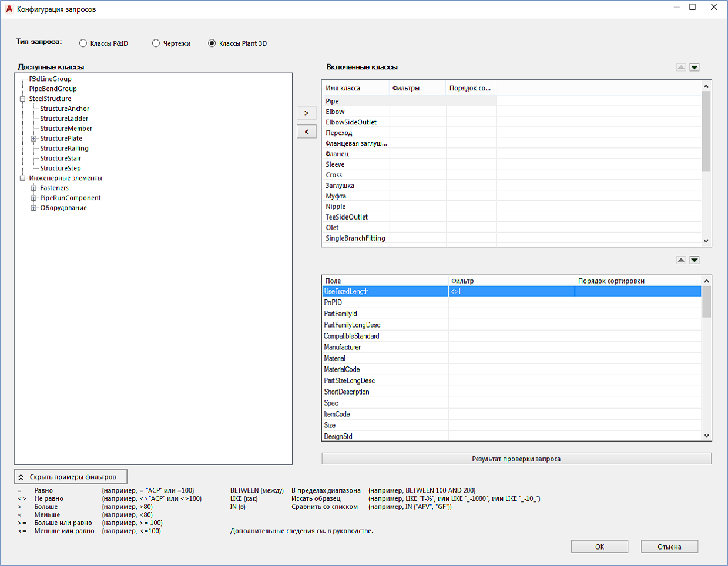
Task: Click the Поле column header
Action: (x=385, y=281)
